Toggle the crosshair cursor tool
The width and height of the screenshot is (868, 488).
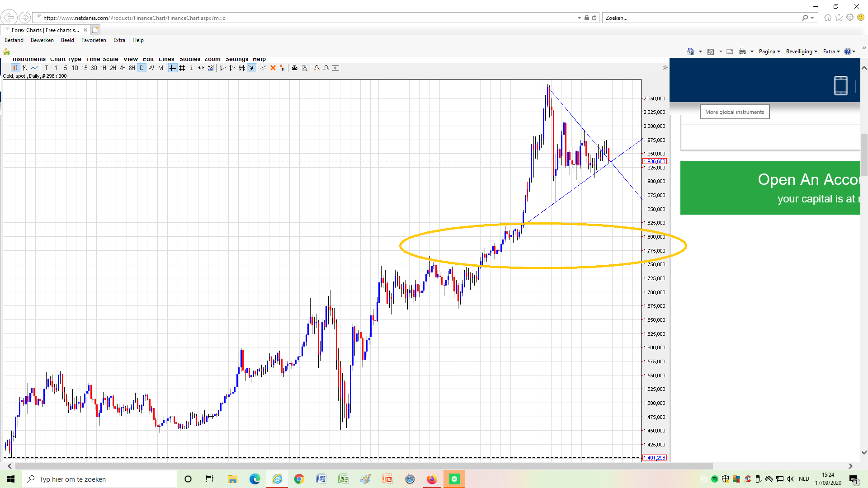[172, 68]
